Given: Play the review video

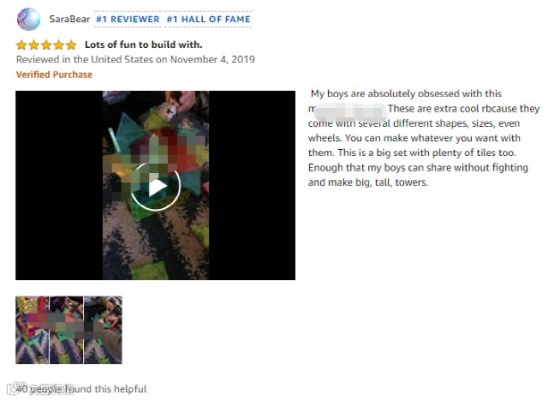Looking at the screenshot, I should tap(156, 187).
